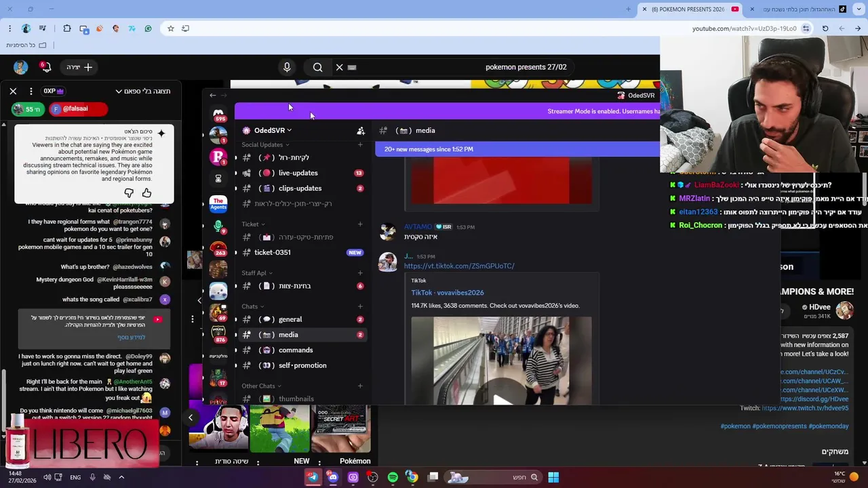Open Spotify from the taskbar
Viewport: 868px width, 488px height.
(x=393, y=477)
